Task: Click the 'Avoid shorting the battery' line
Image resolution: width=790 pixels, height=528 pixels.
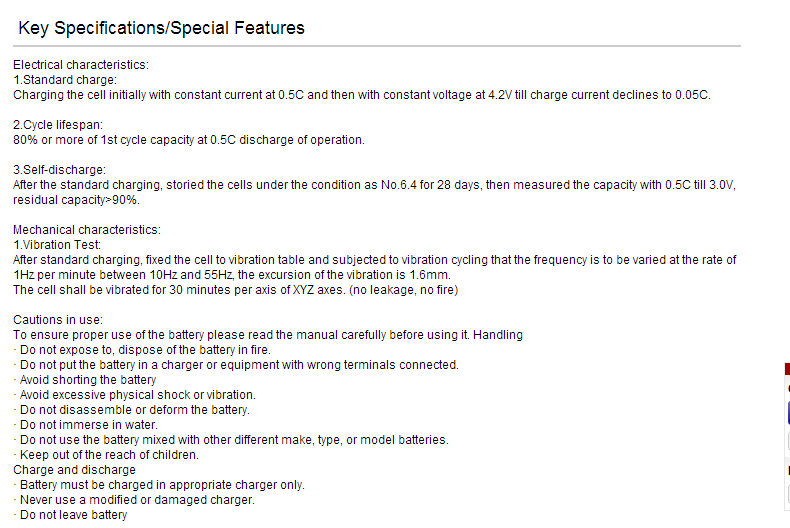Action: [x=85, y=380]
